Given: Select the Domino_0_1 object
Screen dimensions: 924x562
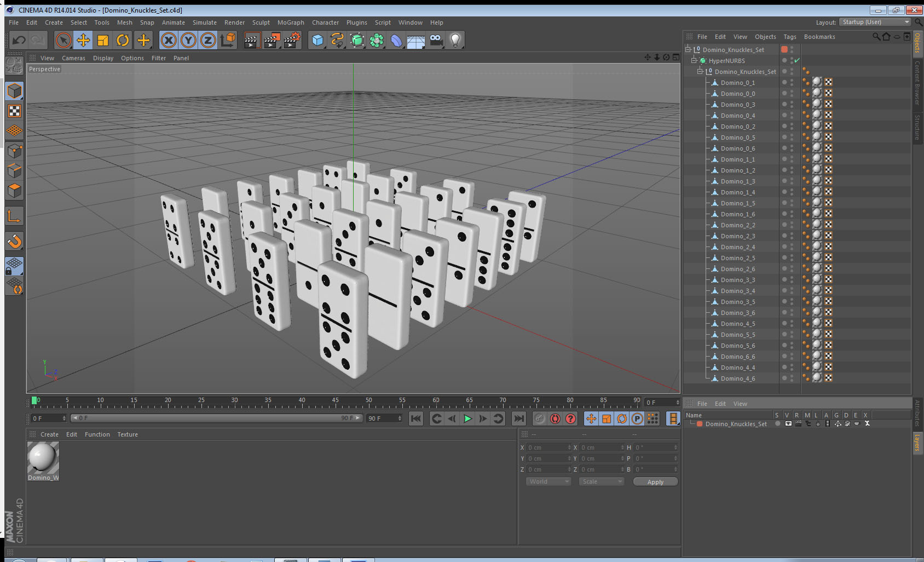Looking at the screenshot, I should point(737,83).
